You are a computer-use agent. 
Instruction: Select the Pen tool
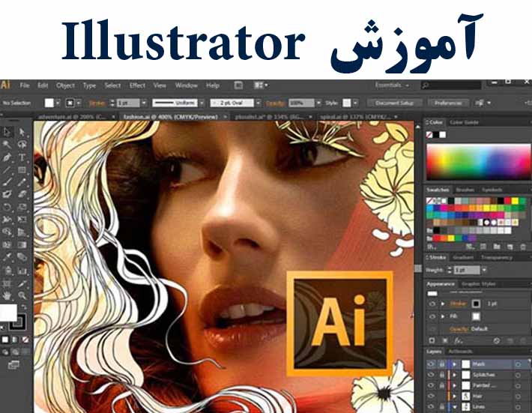[x=7, y=157]
